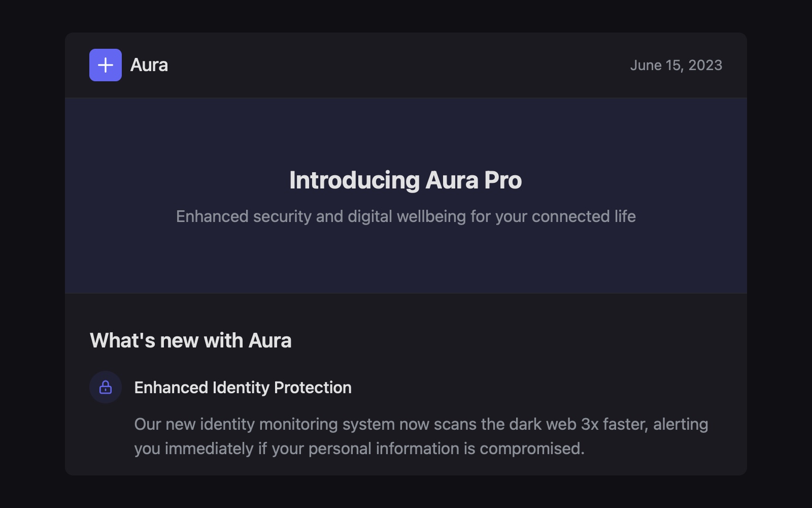The width and height of the screenshot is (812, 508).
Task: Open the Introducing Aura Pro headline link
Action: [x=405, y=180]
